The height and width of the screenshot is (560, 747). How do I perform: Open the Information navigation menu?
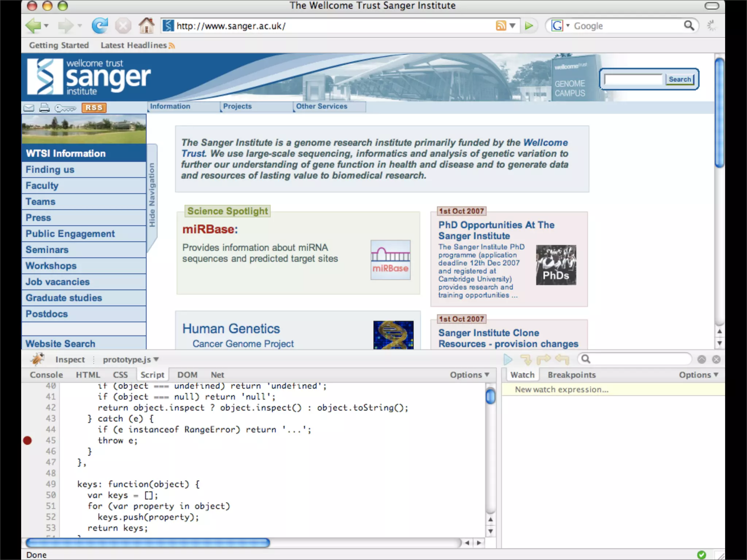[184, 106]
